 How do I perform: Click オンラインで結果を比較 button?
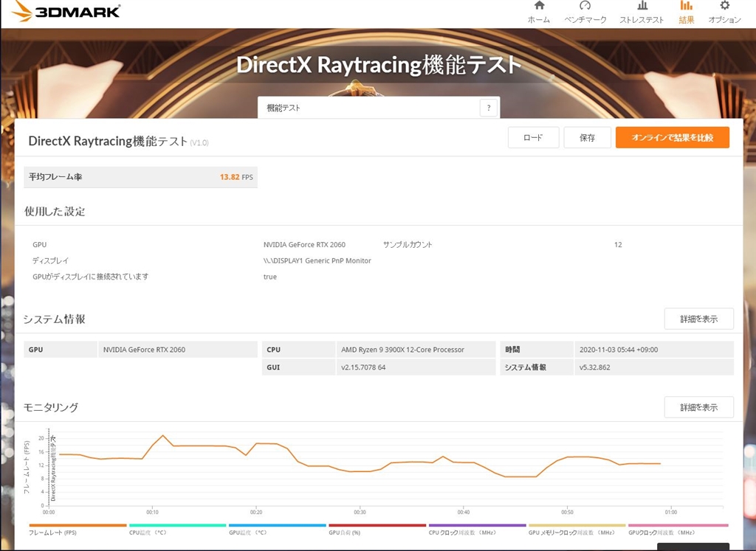[672, 138]
